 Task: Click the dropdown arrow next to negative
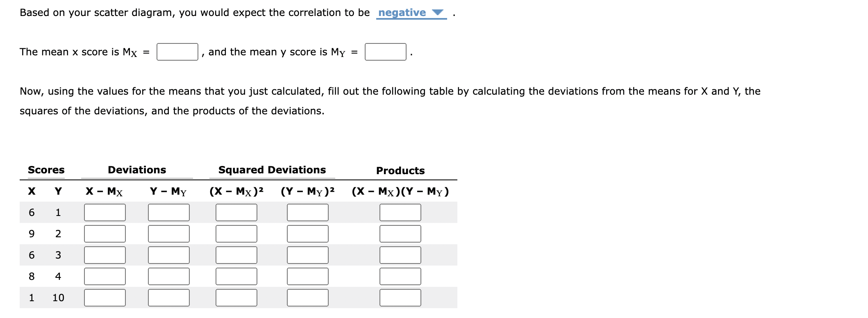tap(437, 13)
